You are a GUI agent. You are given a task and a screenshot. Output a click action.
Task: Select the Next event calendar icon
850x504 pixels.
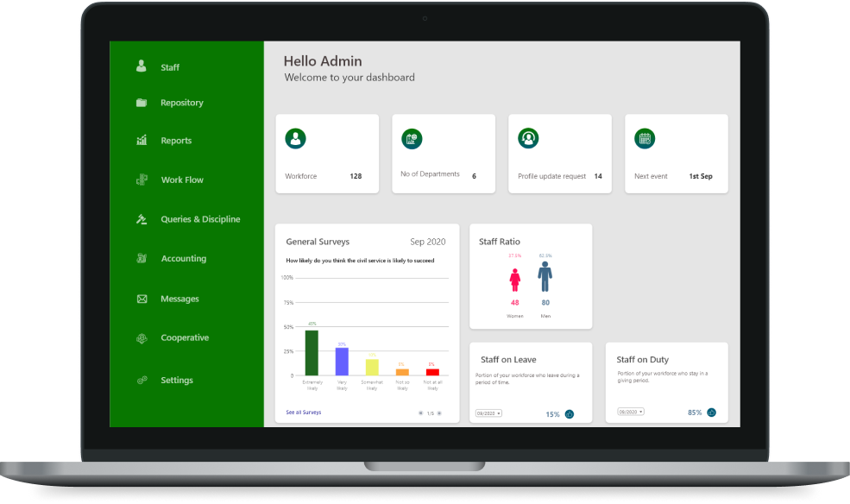(x=645, y=138)
